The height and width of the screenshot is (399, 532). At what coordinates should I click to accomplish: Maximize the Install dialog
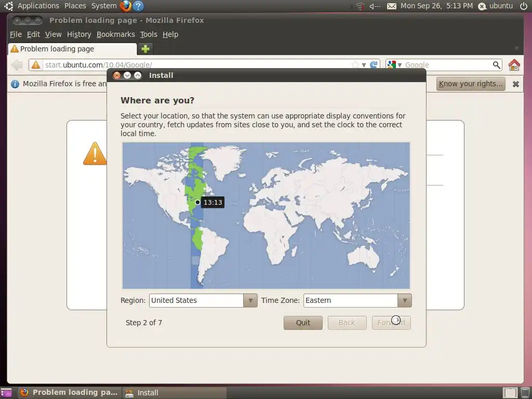pos(137,75)
